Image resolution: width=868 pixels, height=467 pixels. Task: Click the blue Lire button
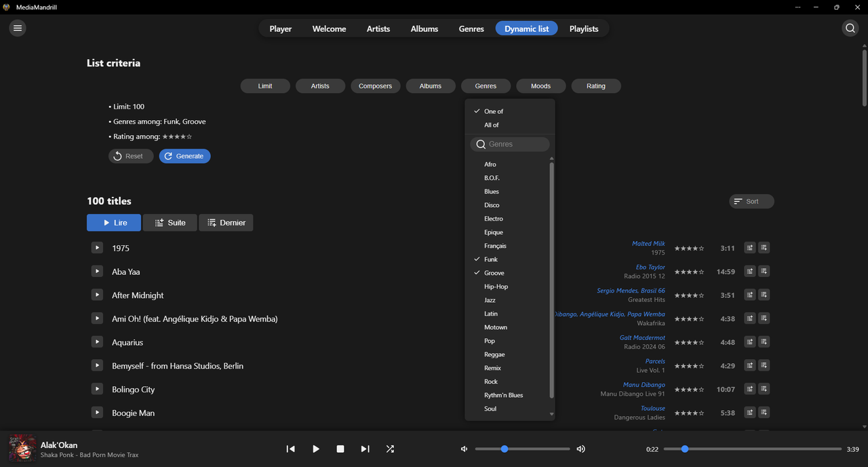point(114,223)
